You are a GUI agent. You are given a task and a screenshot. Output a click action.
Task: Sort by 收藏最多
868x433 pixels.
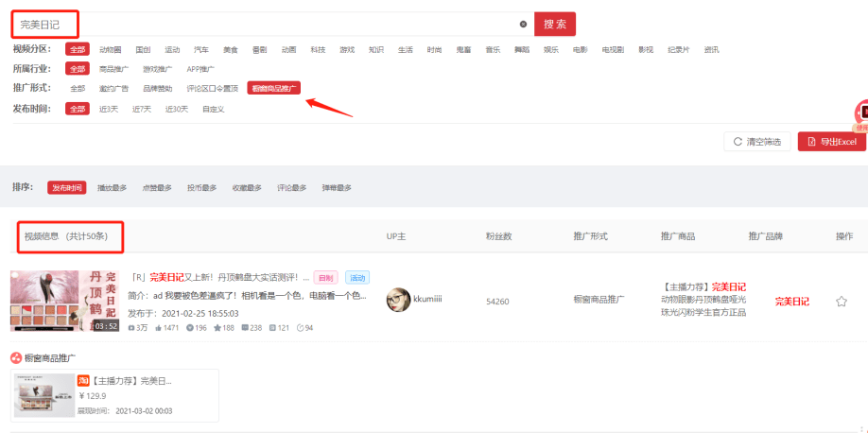(247, 188)
